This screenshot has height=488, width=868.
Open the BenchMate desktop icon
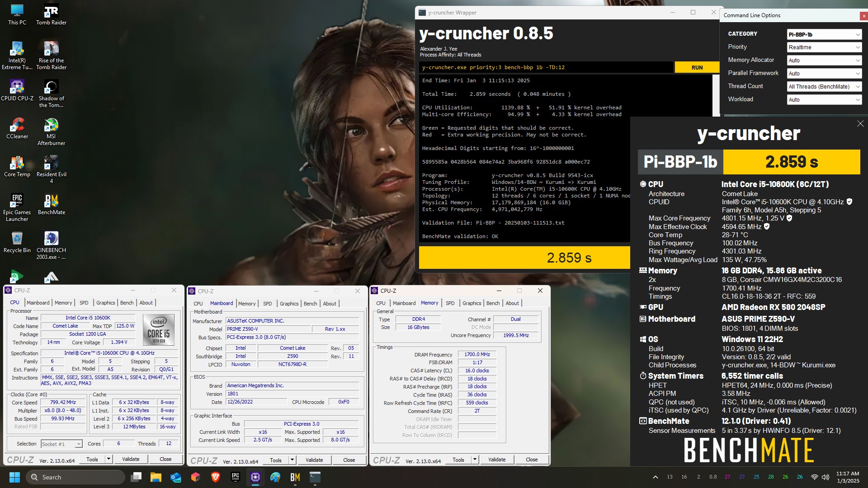pyautogui.click(x=51, y=204)
